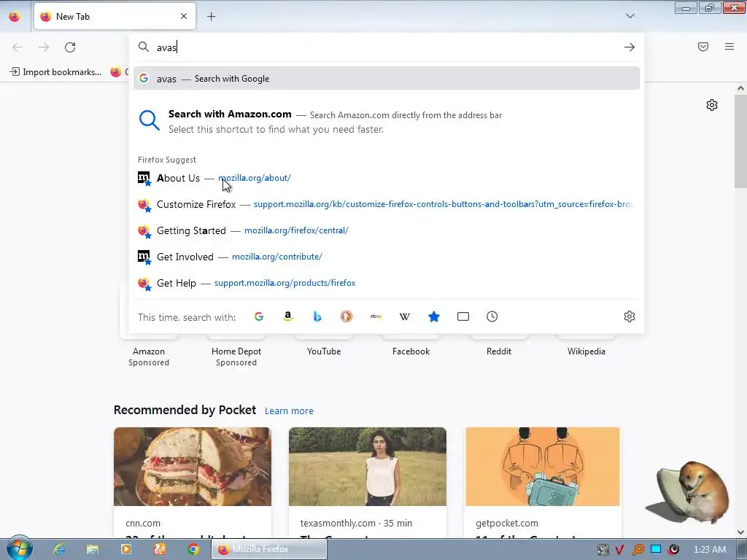Screen dimensions: 747x560
Task: Open Save to Pocket icon
Action: [703, 47]
